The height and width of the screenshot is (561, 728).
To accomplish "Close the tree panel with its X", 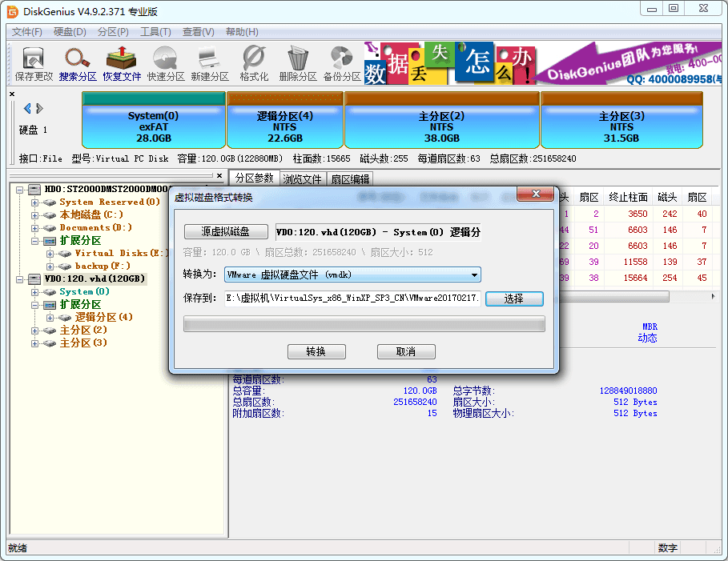I will (x=219, y=175).
